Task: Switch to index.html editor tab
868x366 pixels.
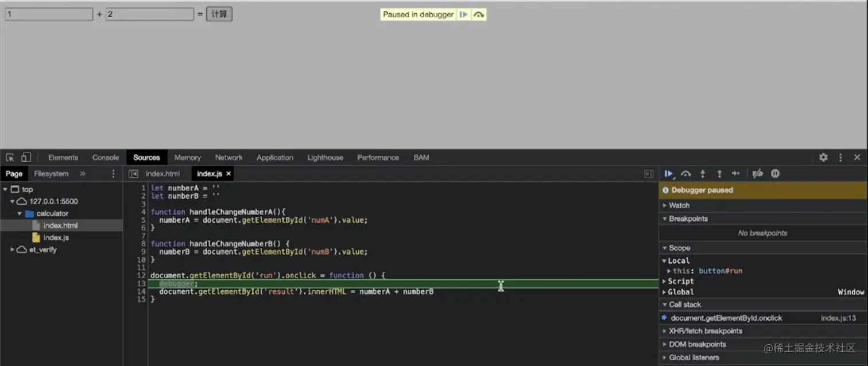Action: pos(162,173)
